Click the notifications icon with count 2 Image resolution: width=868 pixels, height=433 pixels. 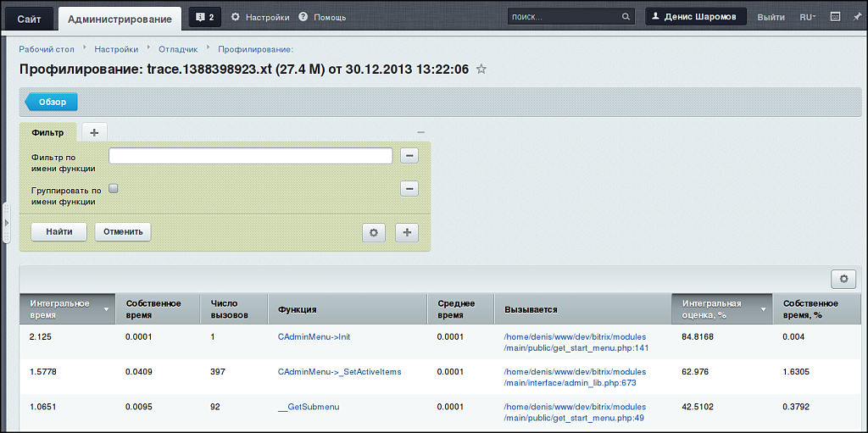[x=204, y=17]
